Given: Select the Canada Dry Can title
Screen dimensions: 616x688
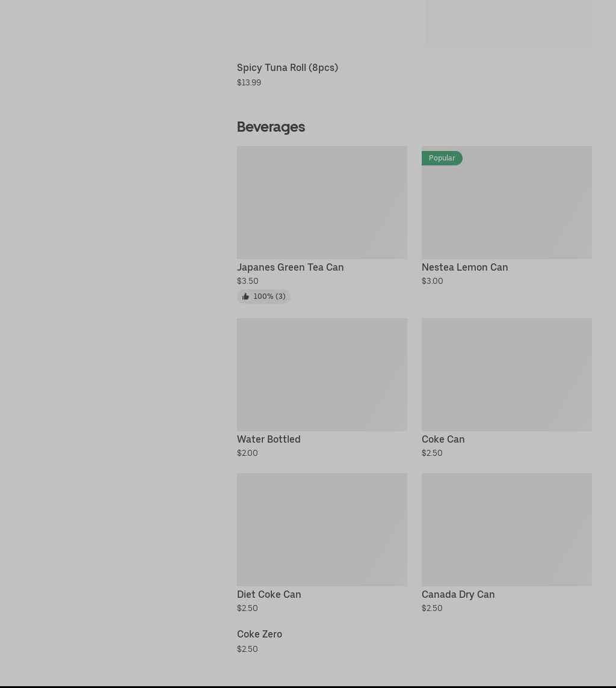Looking at the screenshot, I should click(458, 594).
